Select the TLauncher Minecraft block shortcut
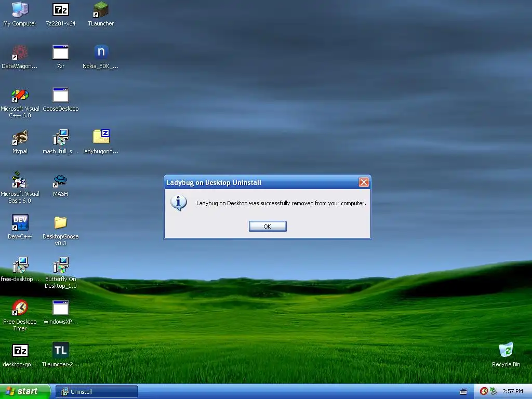The width and height of the screenshot is (532, 399). tap(101, 9)
